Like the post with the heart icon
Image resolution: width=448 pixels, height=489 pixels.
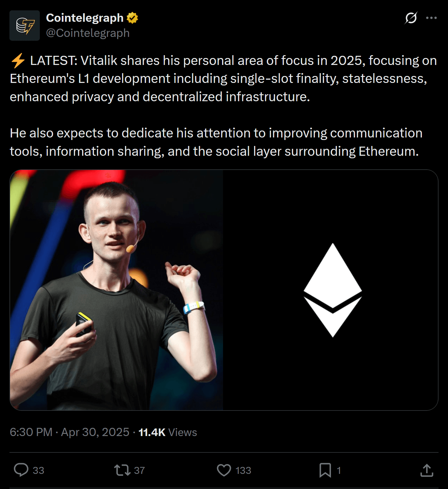[x=224, y=470]
